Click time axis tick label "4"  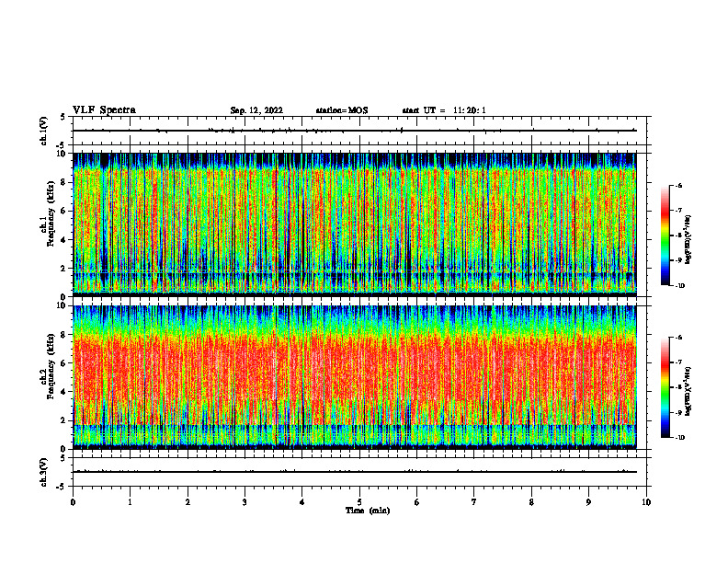[302, 502]
